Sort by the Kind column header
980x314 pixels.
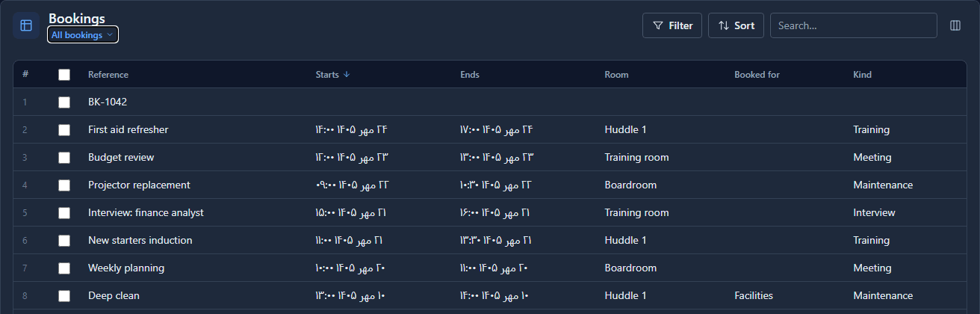(862, 75)
